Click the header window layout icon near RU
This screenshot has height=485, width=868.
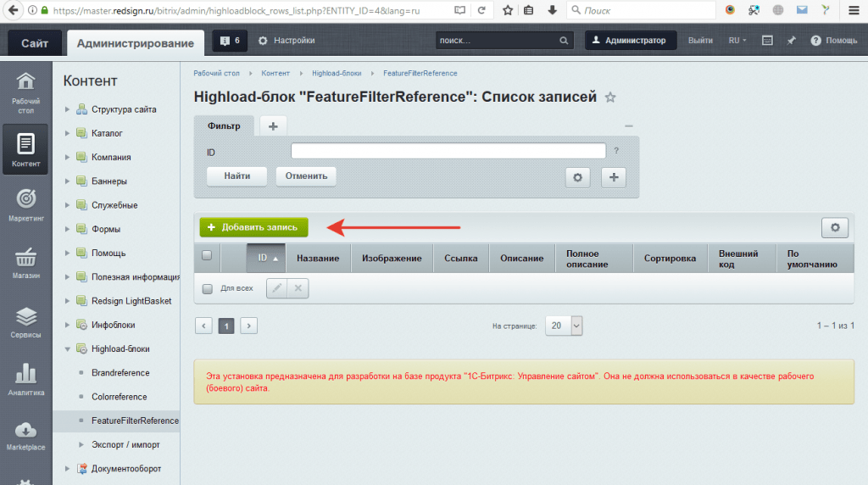point(767,41)
